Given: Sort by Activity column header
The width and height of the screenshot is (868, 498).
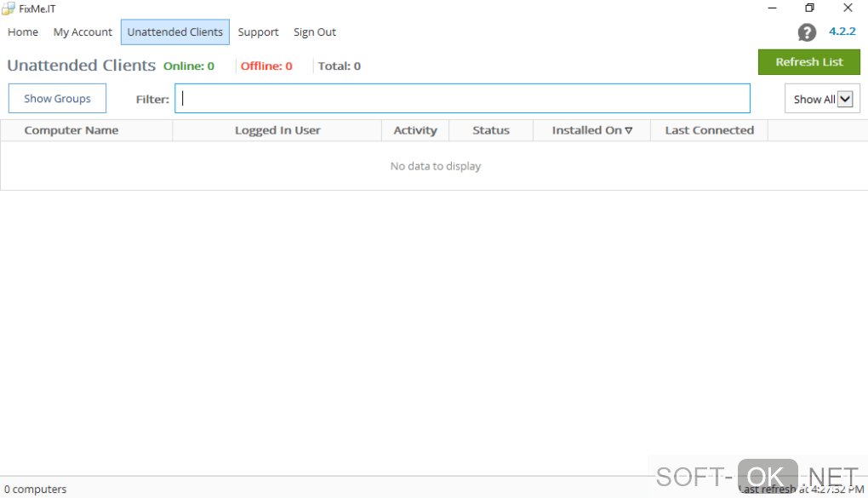Looking at the screenshot, I should click(415, 131).
